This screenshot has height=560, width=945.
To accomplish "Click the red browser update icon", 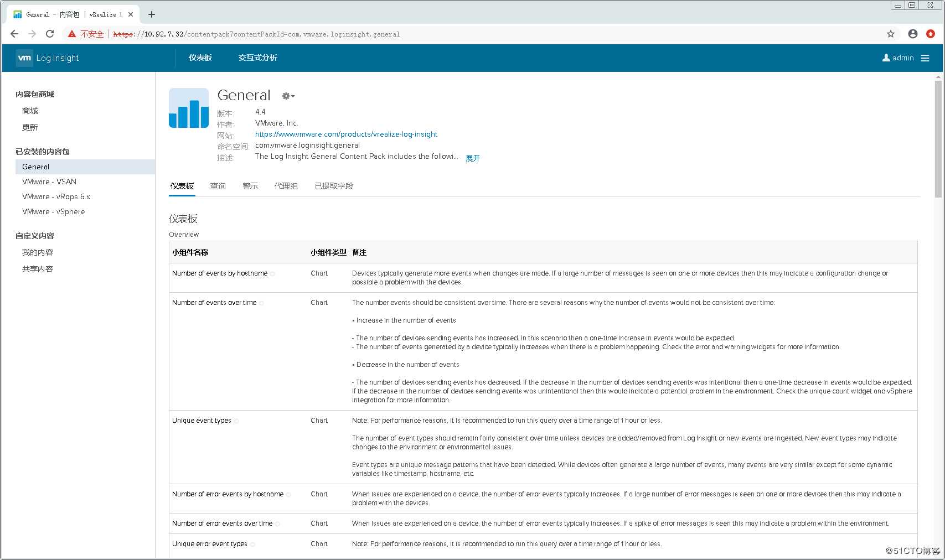I will click(931, 34).
